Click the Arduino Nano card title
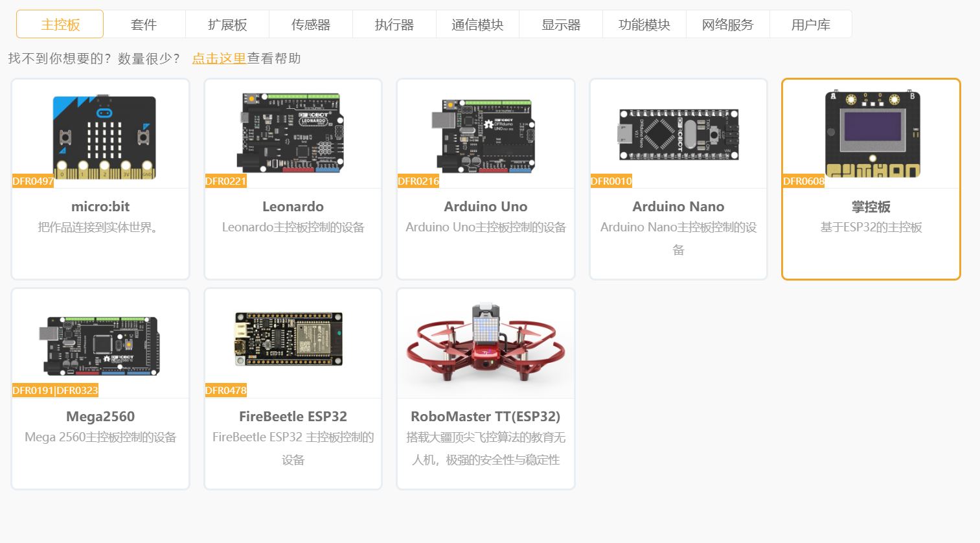 coord(678,207)
